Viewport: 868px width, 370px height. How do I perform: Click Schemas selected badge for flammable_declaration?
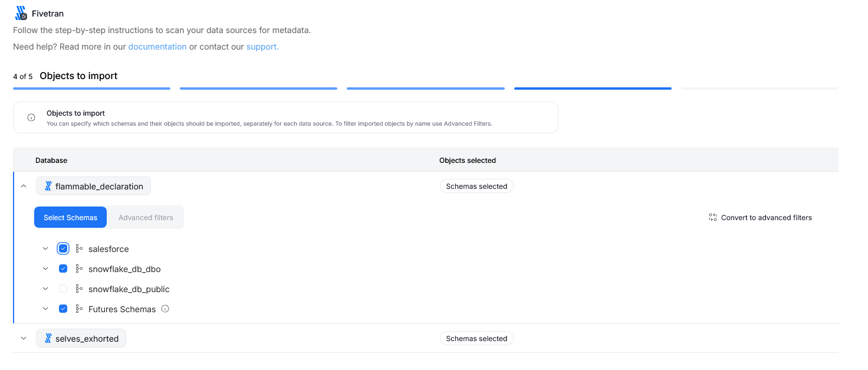[476, 186]
